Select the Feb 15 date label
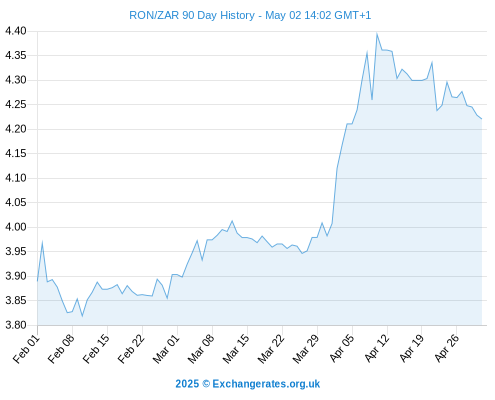The image size is (495, 400). click(x=96, y=349)
